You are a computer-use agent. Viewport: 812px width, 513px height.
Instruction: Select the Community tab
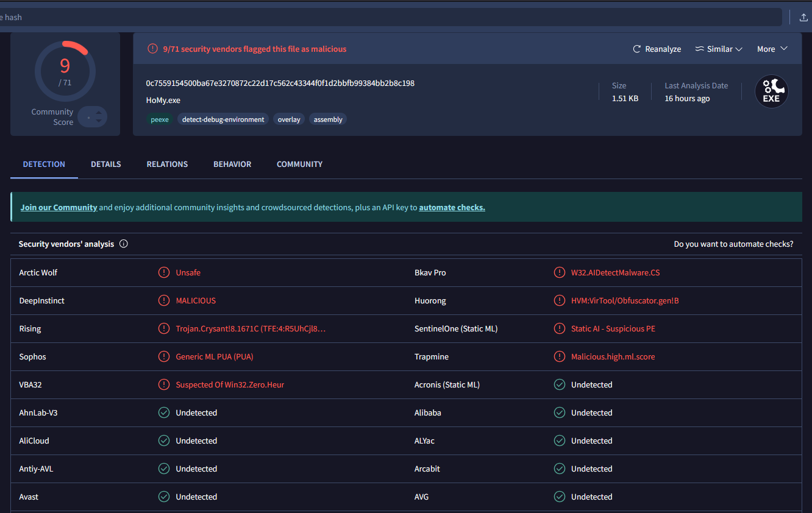pos(299,164)
